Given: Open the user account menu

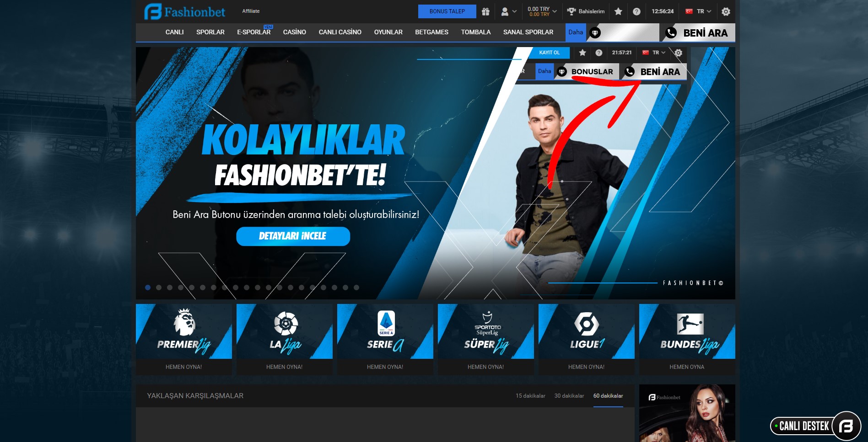Looking at the screenshot, I should click(x=509, y=11).
